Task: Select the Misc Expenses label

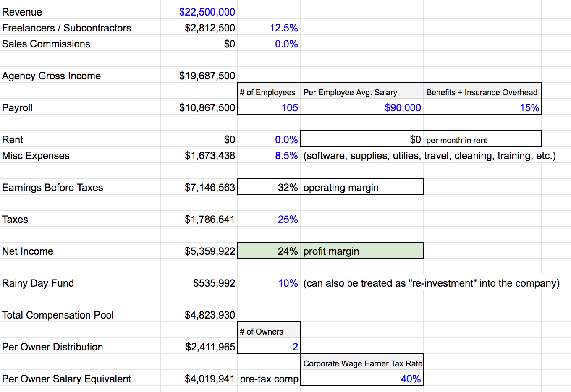Action: 36,156
